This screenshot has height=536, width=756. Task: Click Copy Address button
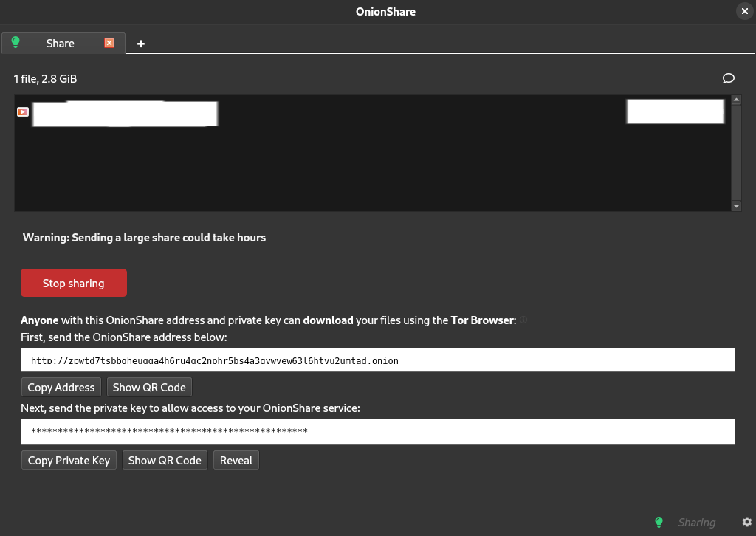click(x=61, y=387)
